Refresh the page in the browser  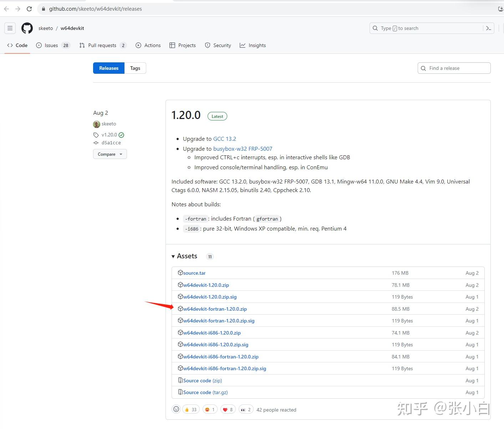29,9
